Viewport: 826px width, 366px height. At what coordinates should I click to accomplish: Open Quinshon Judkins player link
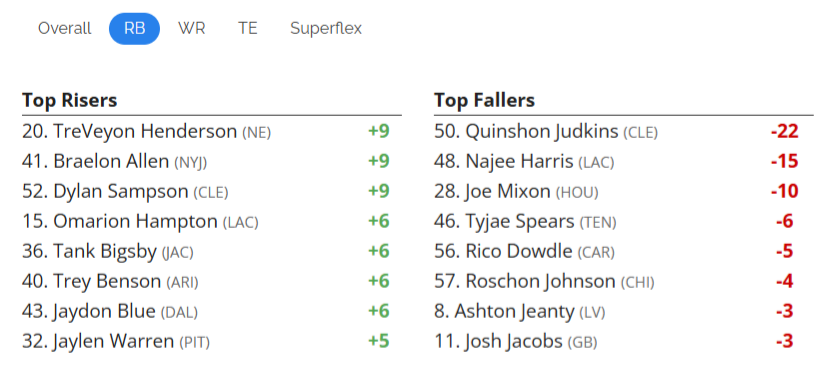542,132
